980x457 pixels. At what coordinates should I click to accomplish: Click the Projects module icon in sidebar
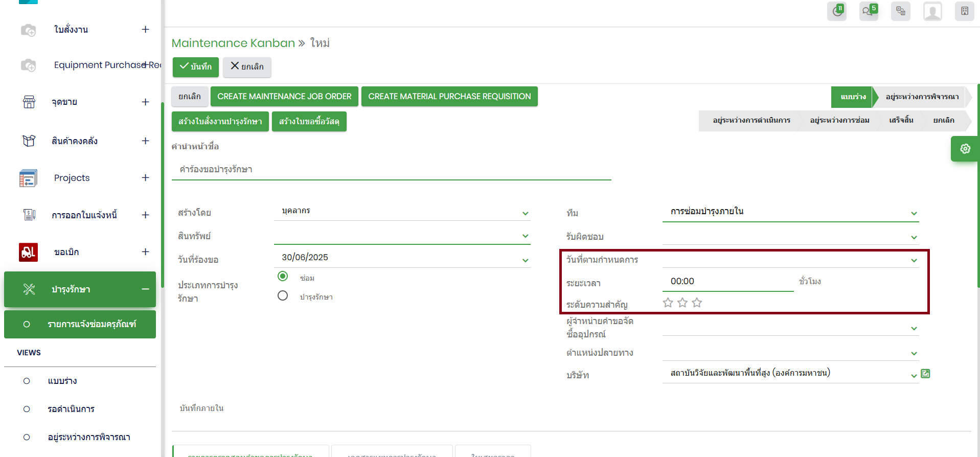(28, 178)
